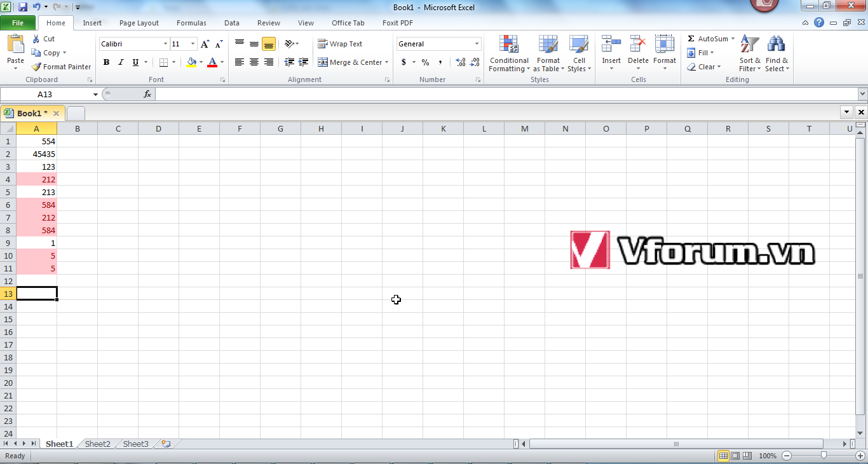The height and width of the screenshot is (464, 868).
Task: Open the File tab
Action: pyautogui.click(x=18, y=23)
